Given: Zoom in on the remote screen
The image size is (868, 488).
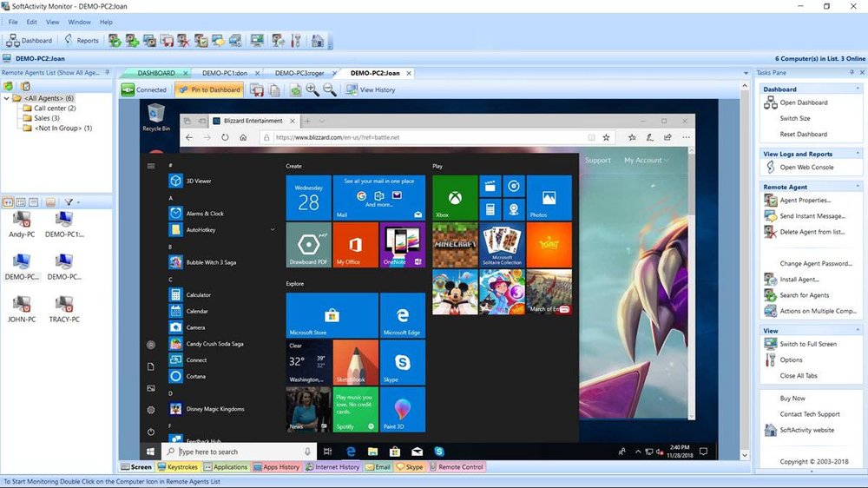Looking at the screenshot, I should [312, 89].
